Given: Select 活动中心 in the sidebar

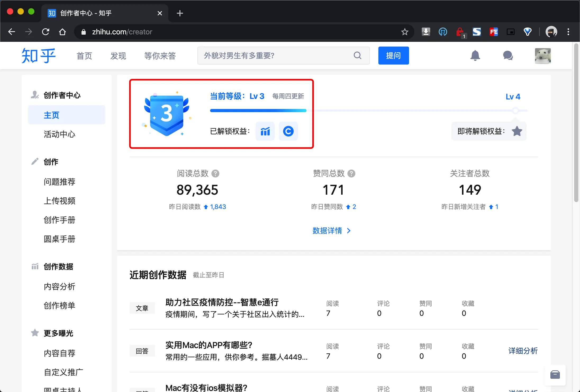Looking at the screenshot, I should pyautogui.click(x=59, y=134).
